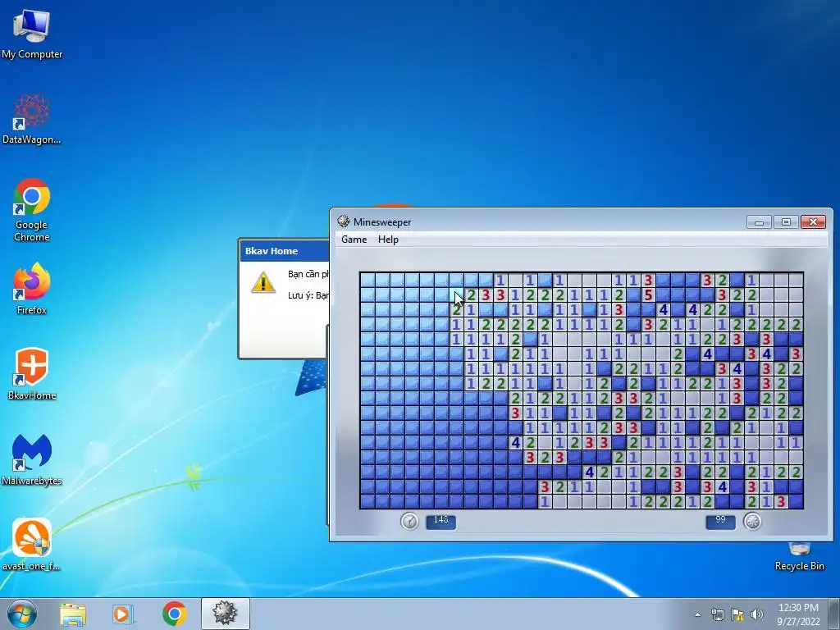Uncover the bottom-left corner minefield cell
The height and width of the screenshot is (630, 840).
(x=367, y=501)
